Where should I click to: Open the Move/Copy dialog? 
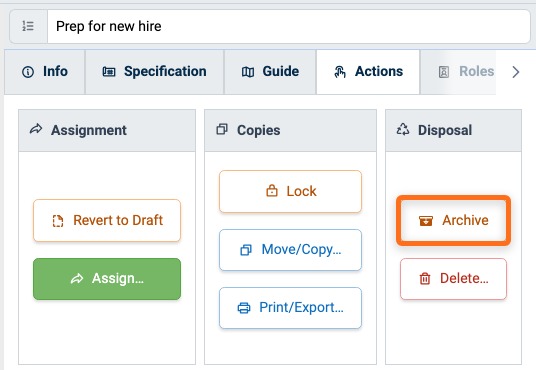290,250
